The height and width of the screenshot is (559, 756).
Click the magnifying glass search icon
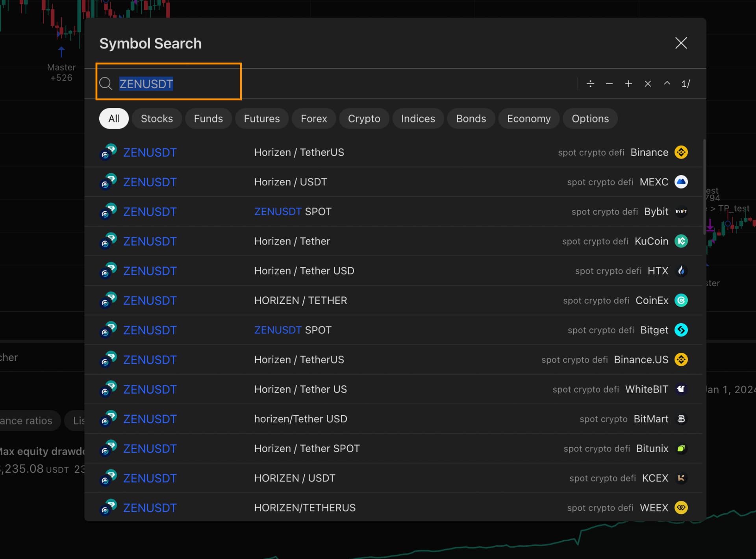[x=106, y=83]
